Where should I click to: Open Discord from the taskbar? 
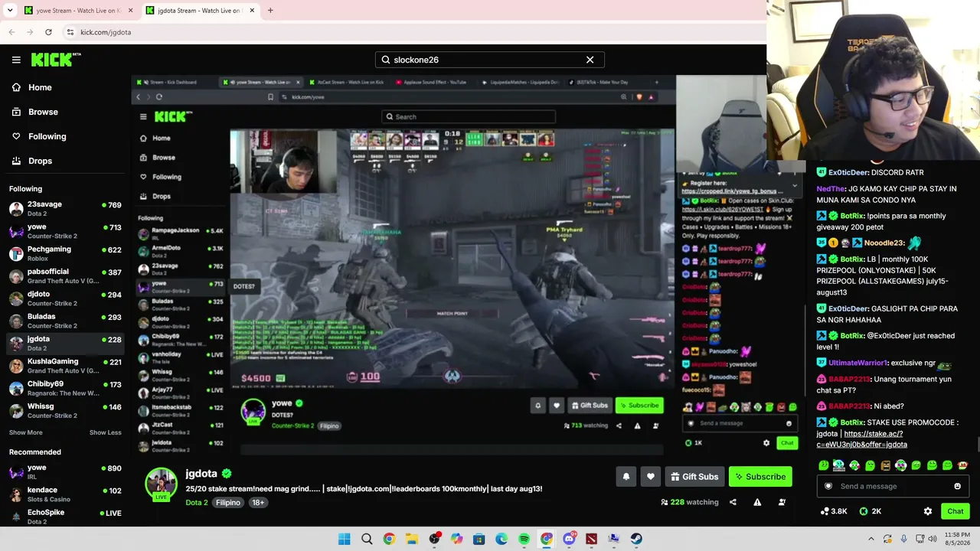pyautogui.click(x=569, y=539)
